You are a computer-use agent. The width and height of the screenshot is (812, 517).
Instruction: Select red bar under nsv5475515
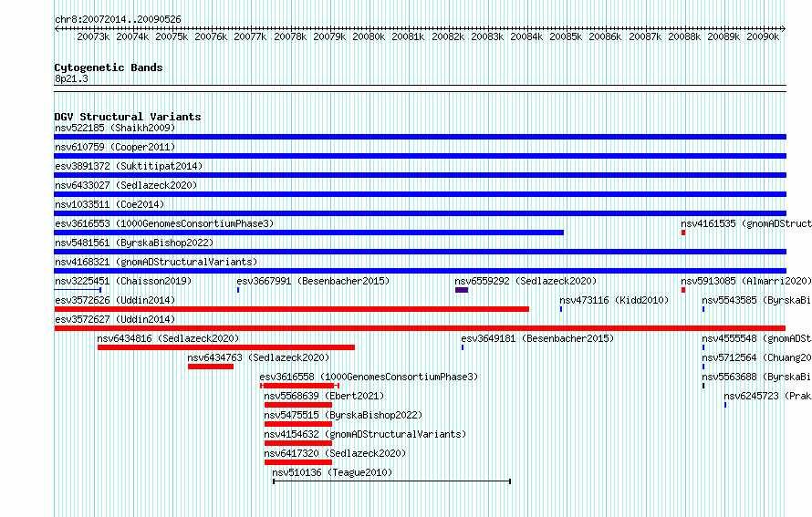[x=298, y=424]
